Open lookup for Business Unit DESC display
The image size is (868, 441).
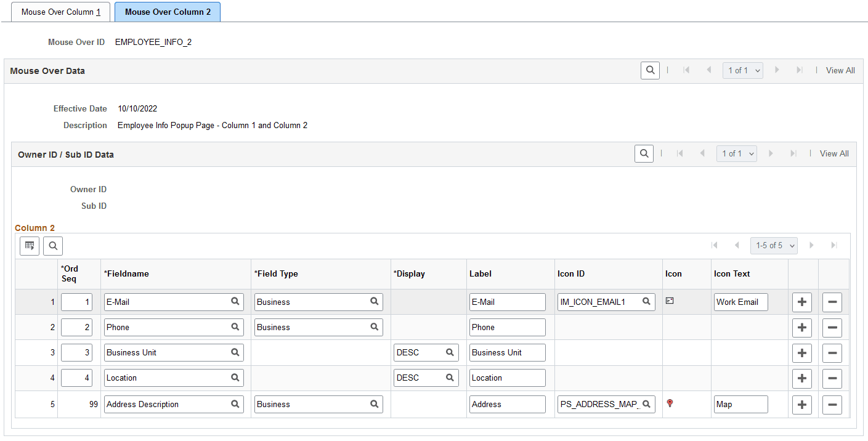[450, 352]
